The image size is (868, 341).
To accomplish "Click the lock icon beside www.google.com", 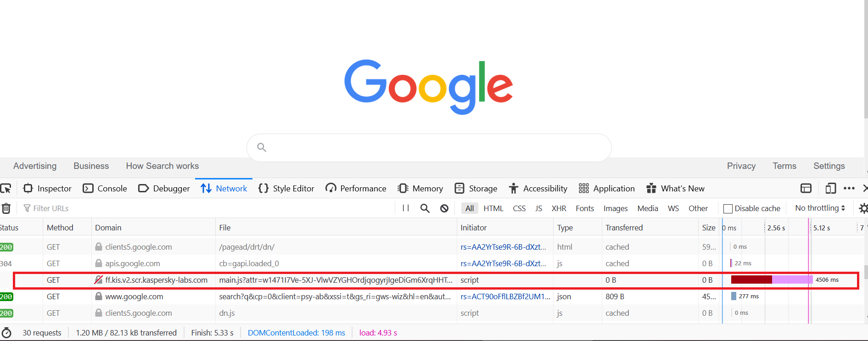I will [99, 296].
